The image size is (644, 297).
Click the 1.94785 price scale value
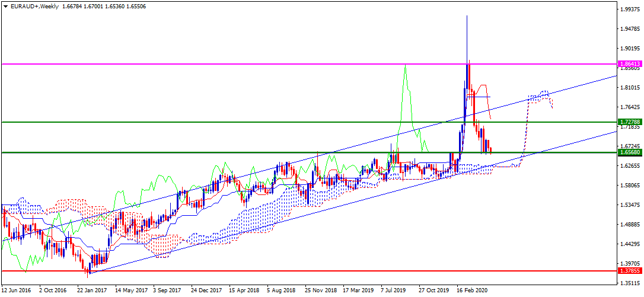(x=630, y=29)
